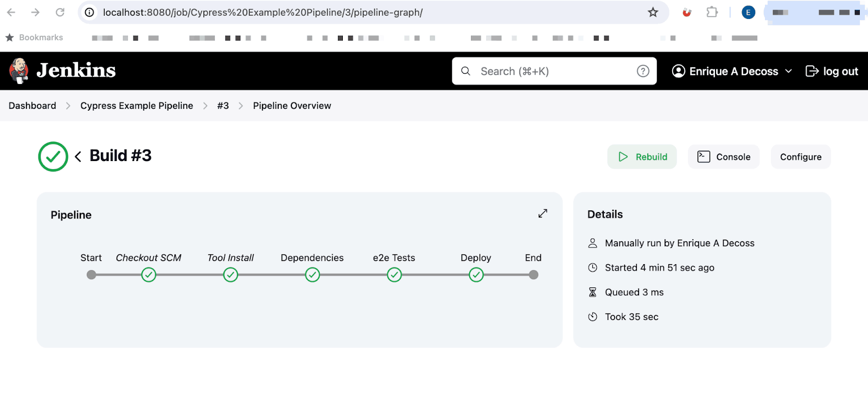Open Enrique A Decoss user profile
Viewport: 868px width, 404px height.
point(733,72)
